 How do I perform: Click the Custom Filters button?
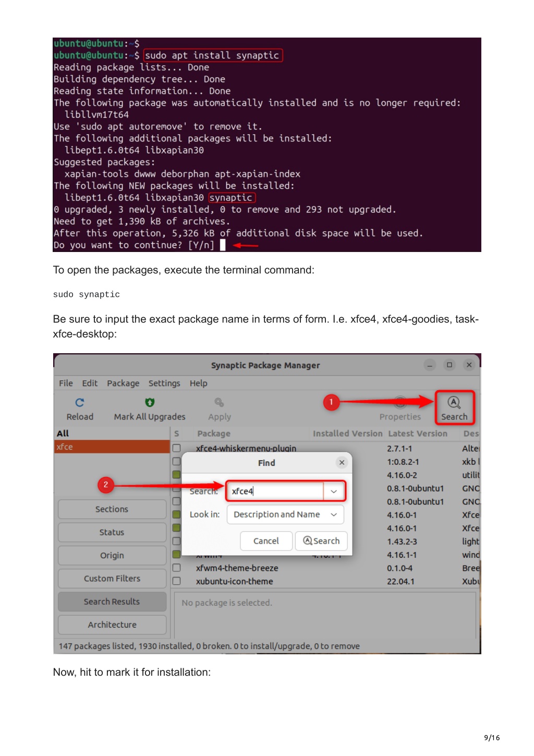112,579
